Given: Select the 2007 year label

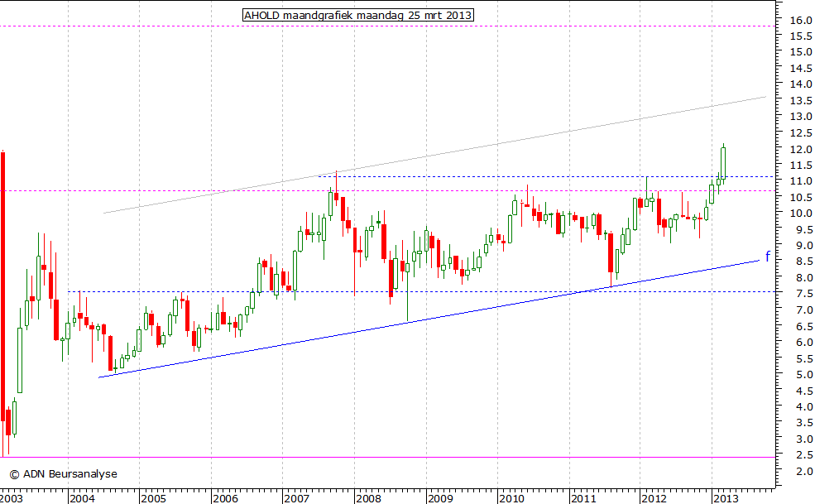Looking at the screenshot, I should tap(297, 499).
